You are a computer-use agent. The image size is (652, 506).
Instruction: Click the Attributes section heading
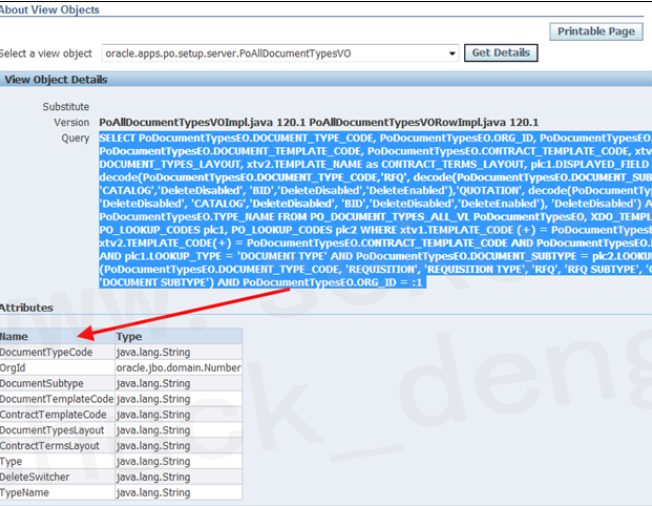tap(27, 308)
